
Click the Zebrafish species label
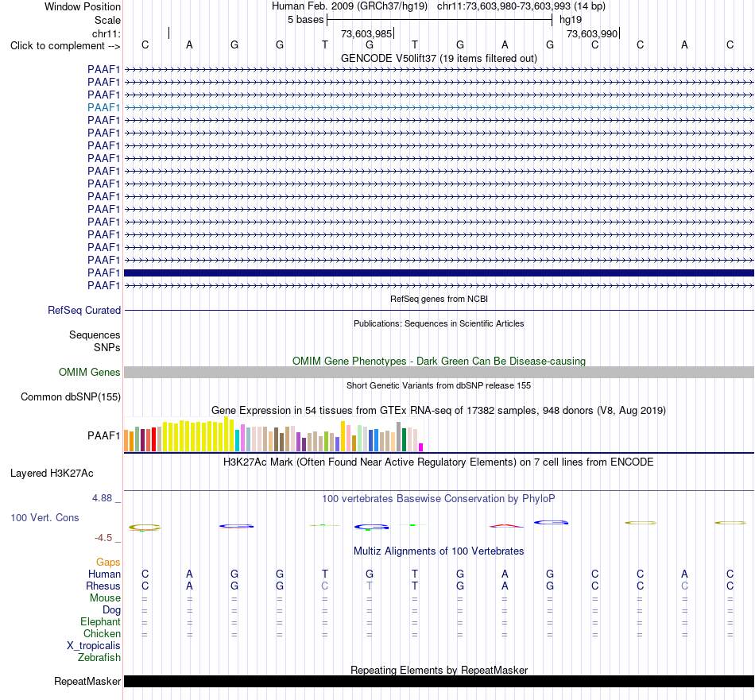[99, 657]
